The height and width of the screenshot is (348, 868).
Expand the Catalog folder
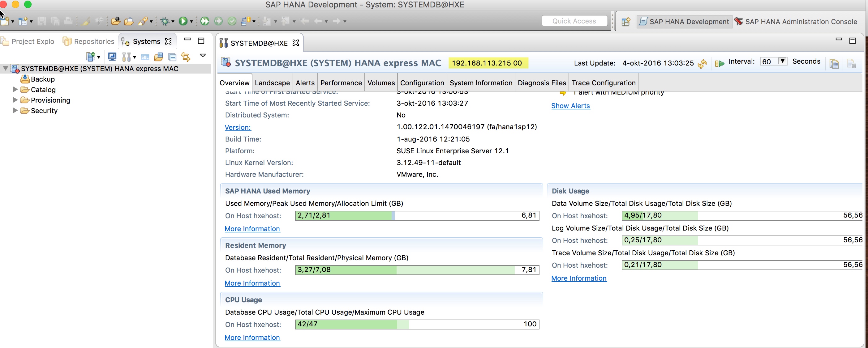tap(15, 89)
